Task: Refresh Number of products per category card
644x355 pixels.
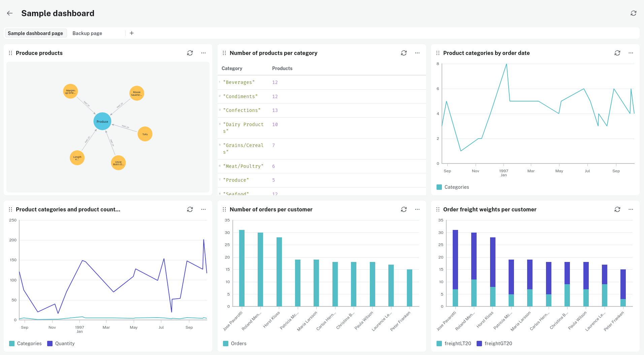Action: tap(404, 53)
